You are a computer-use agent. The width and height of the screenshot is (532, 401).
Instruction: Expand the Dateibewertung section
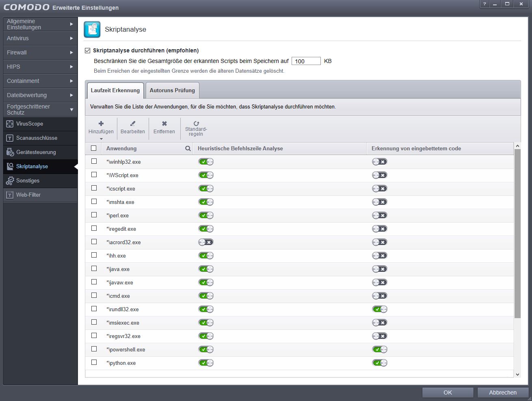[x=40, y=95]
